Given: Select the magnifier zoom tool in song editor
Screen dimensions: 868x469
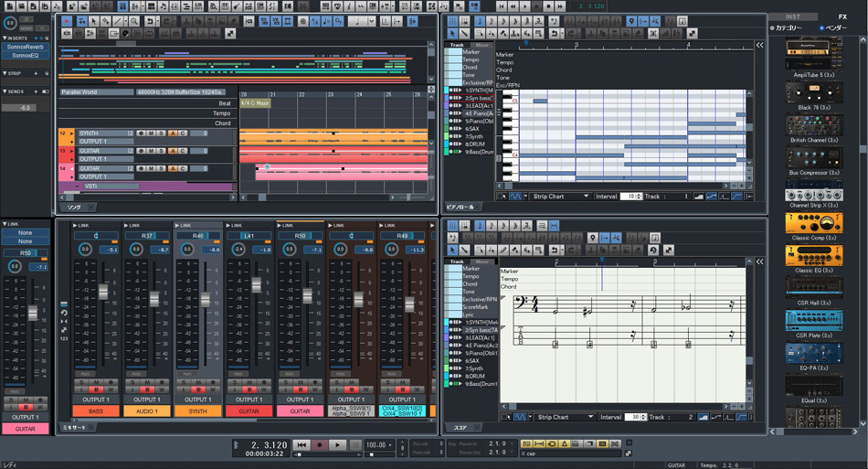Looking at the screenshot, I should tap(134, 21).
